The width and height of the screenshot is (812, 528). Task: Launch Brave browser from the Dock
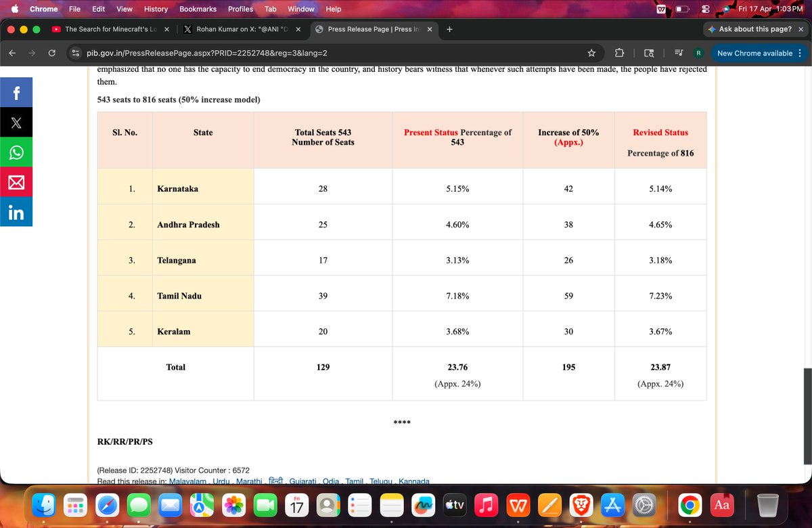[580, 505]
